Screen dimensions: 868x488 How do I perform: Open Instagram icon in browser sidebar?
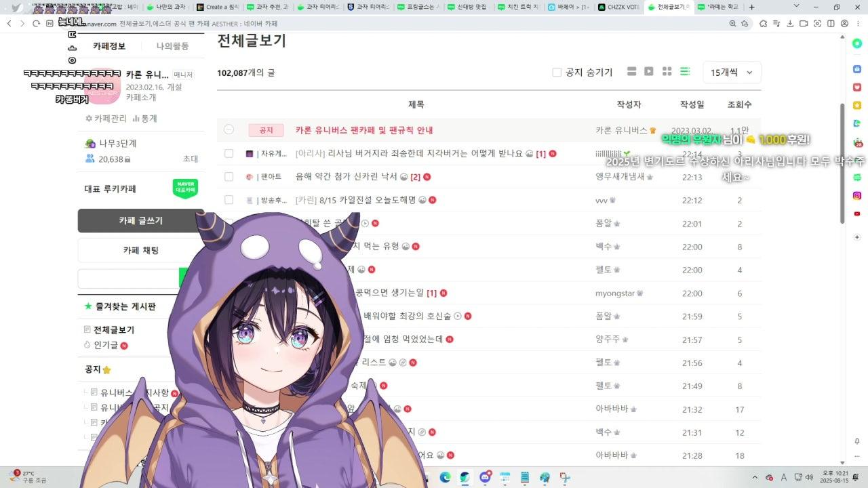pyautogui.click(x=857, y=195)
